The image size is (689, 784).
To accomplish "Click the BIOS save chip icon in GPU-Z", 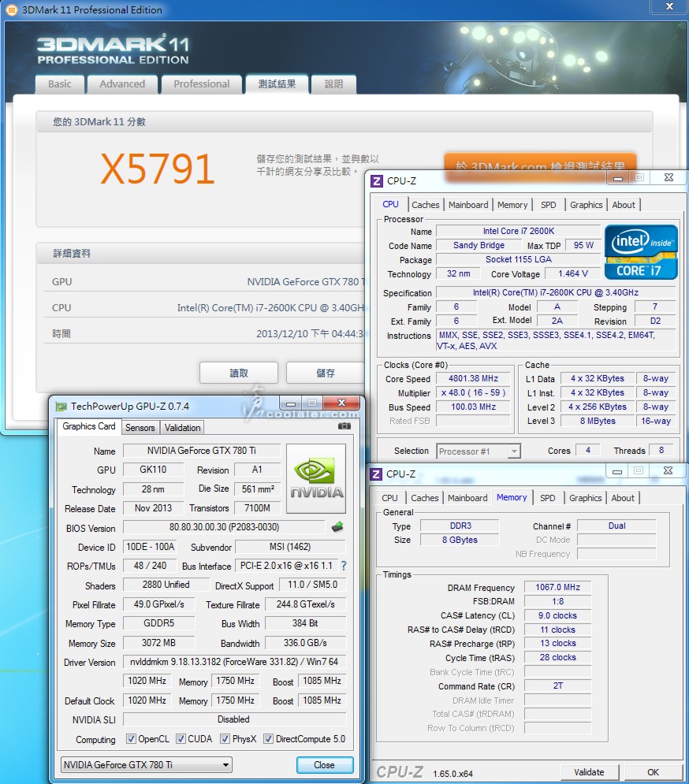I will tap(337, 527).
